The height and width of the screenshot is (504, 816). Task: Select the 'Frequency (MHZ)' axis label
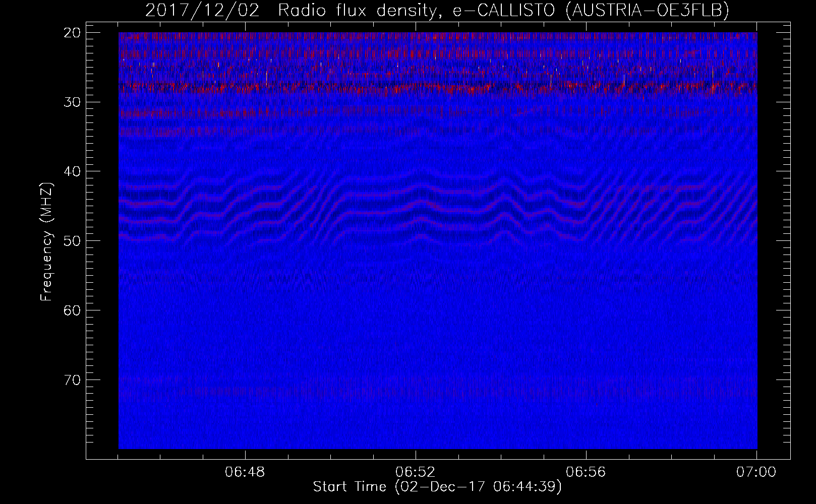[46, 242]
